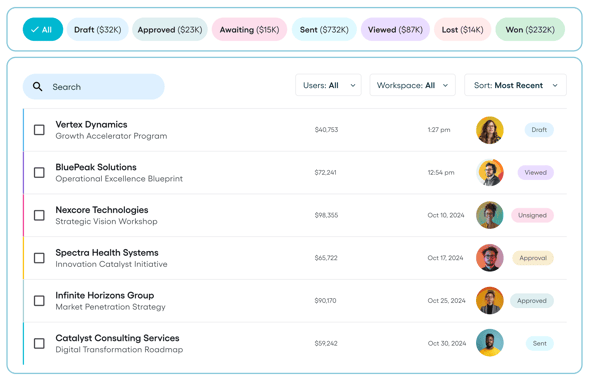This screenshot has width=589, height=381.
Task: Click the Draft status badge on Vertex Dynamics
Action: (539, 130)
